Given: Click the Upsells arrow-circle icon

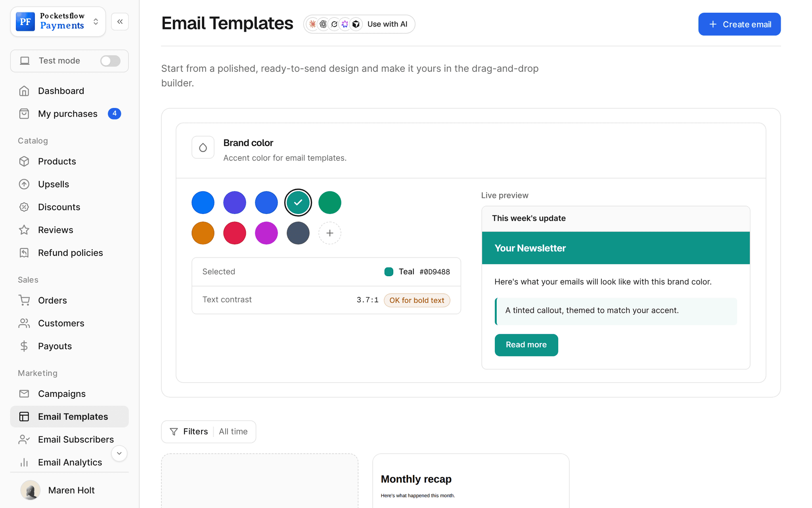Looking at the screenshot, I should pos(24,184).
